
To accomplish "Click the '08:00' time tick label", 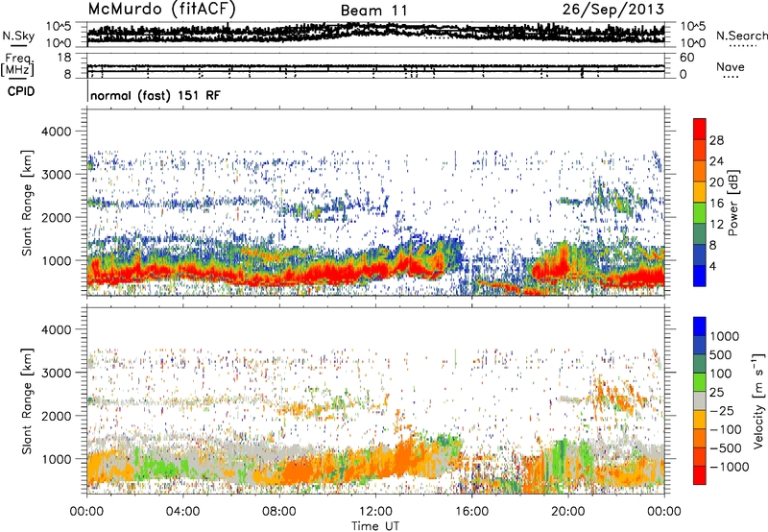I will [x=279, y=512].
